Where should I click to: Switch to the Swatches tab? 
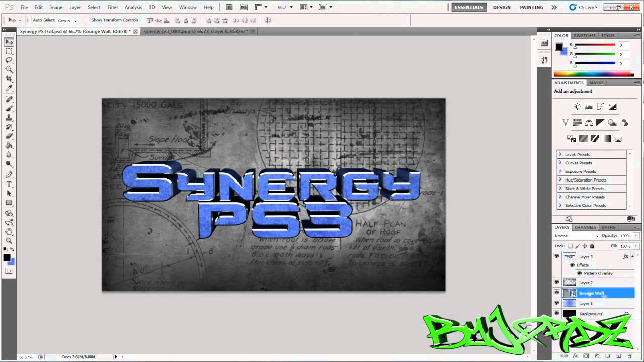pos(585,36)
